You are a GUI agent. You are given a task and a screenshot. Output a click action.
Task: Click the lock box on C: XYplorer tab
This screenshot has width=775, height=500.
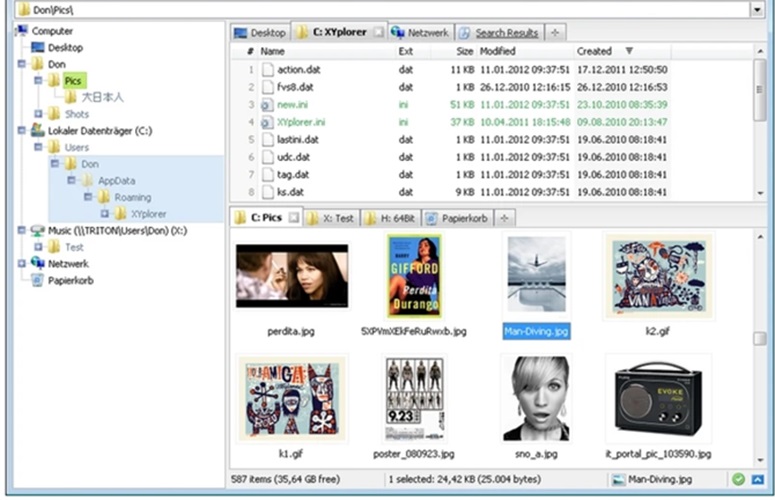point(378,33)
